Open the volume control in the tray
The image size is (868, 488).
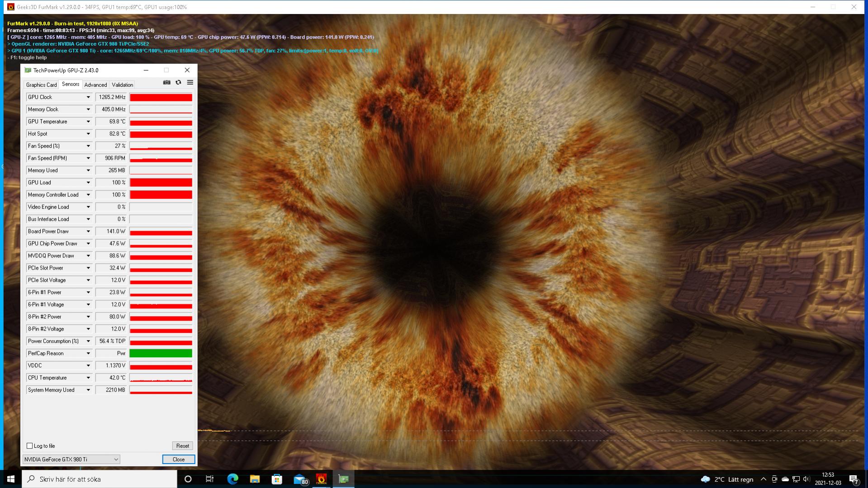(x=806, y=479)
